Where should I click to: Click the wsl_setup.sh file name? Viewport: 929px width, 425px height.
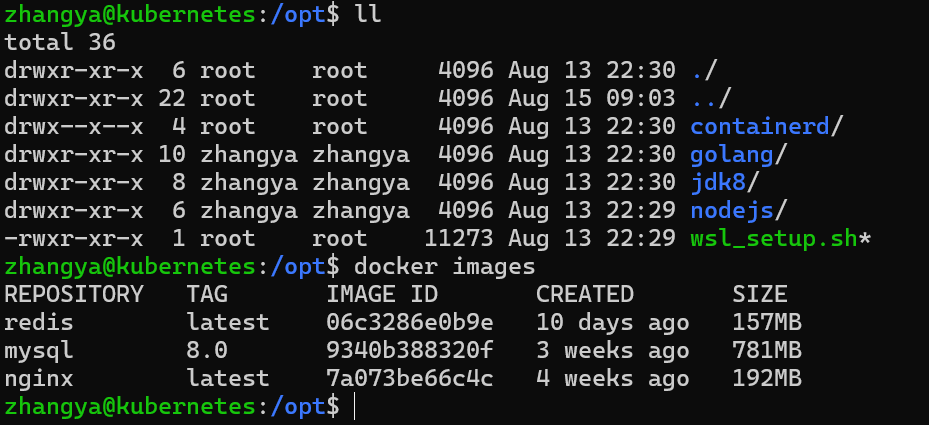pos(774,239)
